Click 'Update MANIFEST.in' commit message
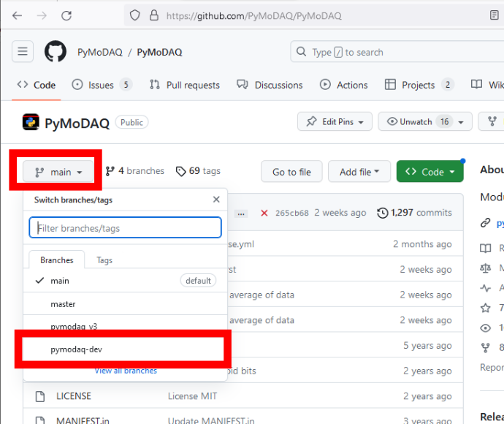Viewport: 504px width, 424px height. tap(211, 421)
